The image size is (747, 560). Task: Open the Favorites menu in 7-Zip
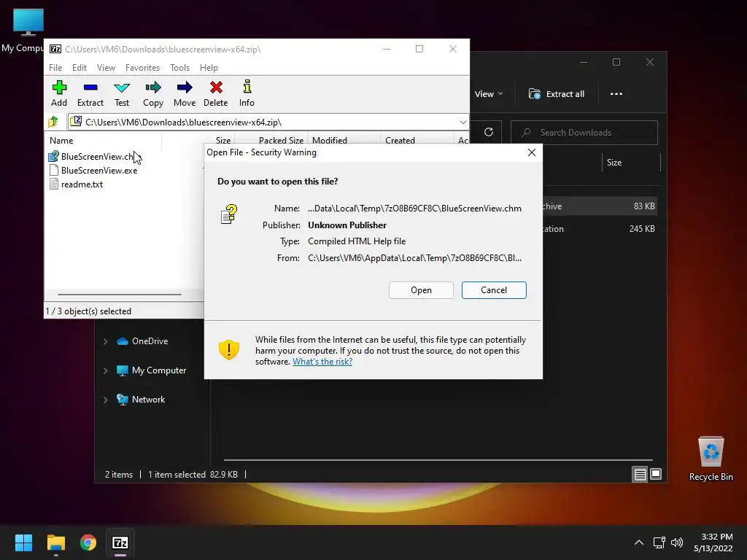142,68
